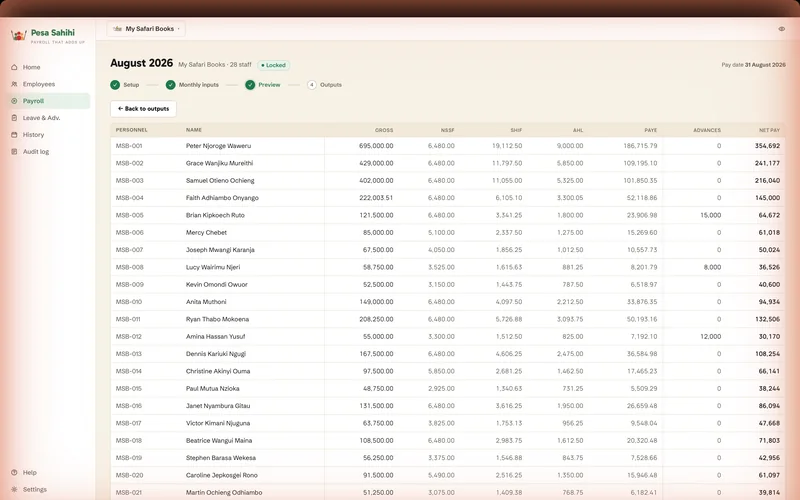Click the SHIF column header
Viewport: 800px width, 500px height.
coord(516,130)
